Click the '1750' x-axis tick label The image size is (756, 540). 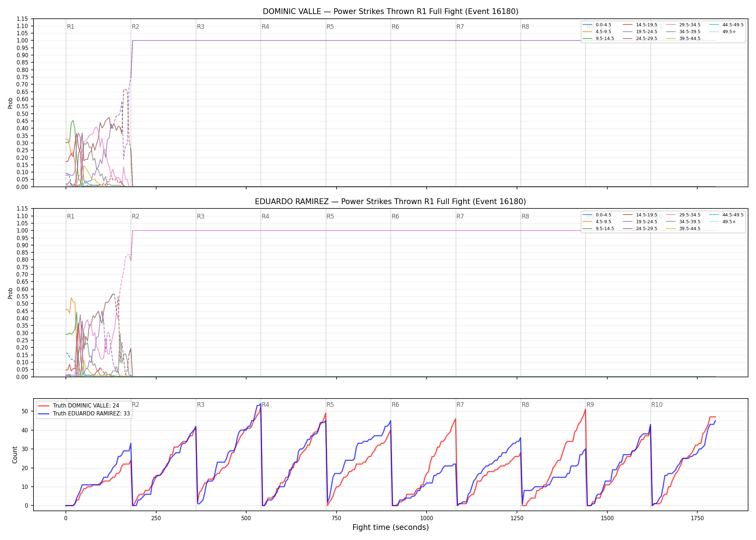[697, 518]
